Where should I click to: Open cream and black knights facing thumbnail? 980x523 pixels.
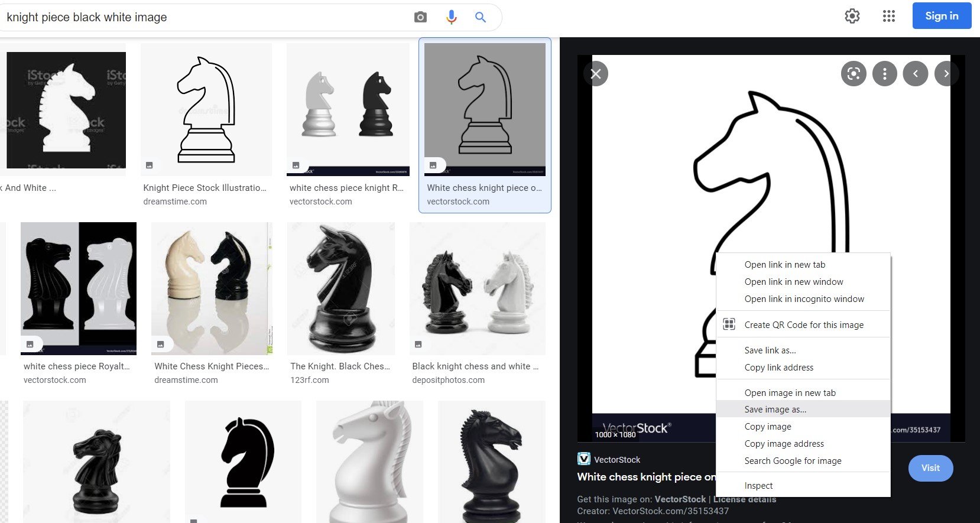pyautogui.click(x=212, y=288)
